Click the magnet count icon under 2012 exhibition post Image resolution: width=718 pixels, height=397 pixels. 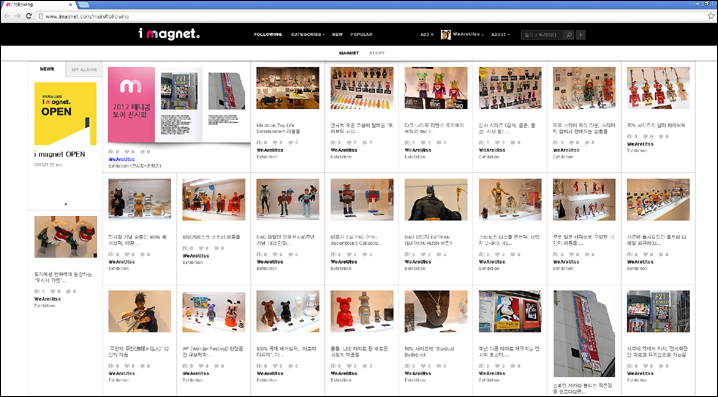[x=111, y=152]
